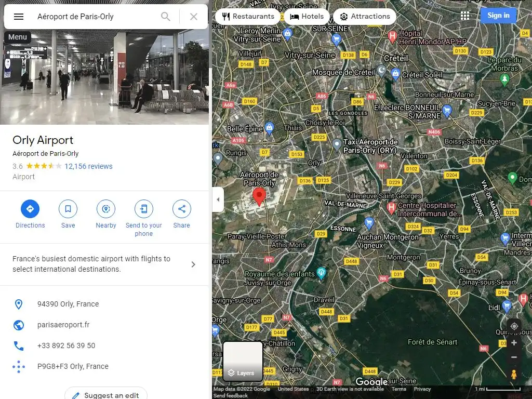This screenshot has height=399, width=532.
Task: Click the search box text field
Action: tap(95, 17)
